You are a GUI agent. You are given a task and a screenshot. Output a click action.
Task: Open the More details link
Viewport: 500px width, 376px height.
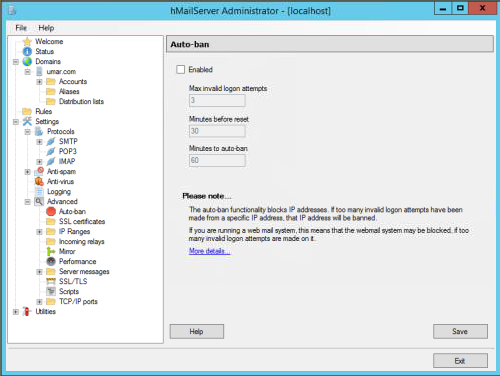pos(209,251)
